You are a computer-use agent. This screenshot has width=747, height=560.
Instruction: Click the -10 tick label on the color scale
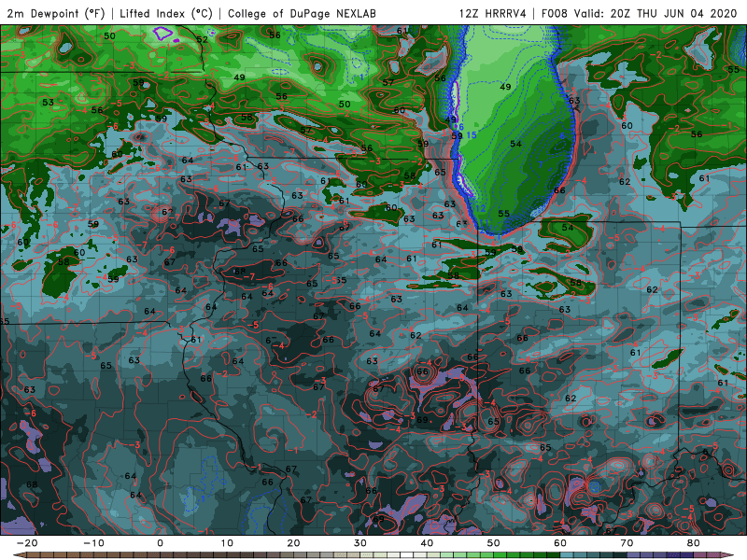coord(93,543)
